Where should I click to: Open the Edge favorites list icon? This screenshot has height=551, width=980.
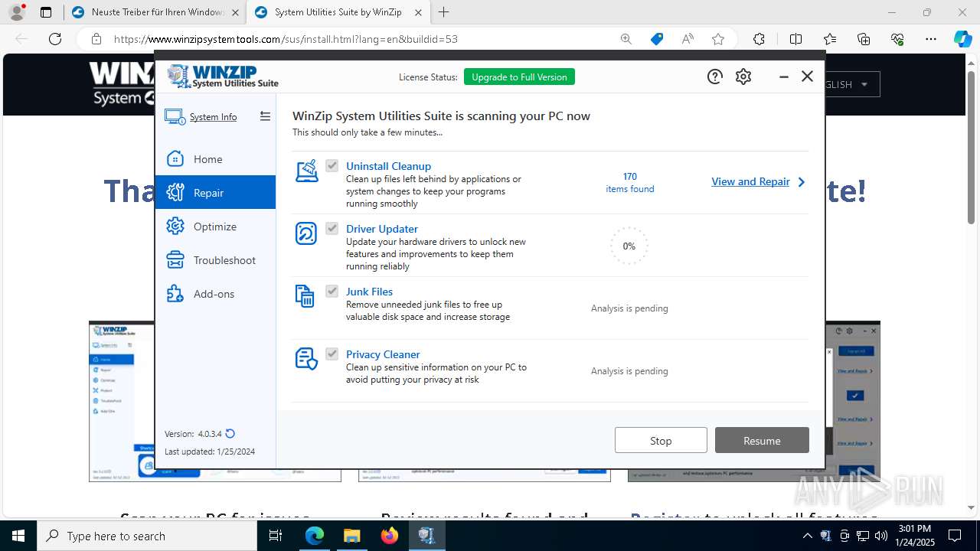click(830, 39)
